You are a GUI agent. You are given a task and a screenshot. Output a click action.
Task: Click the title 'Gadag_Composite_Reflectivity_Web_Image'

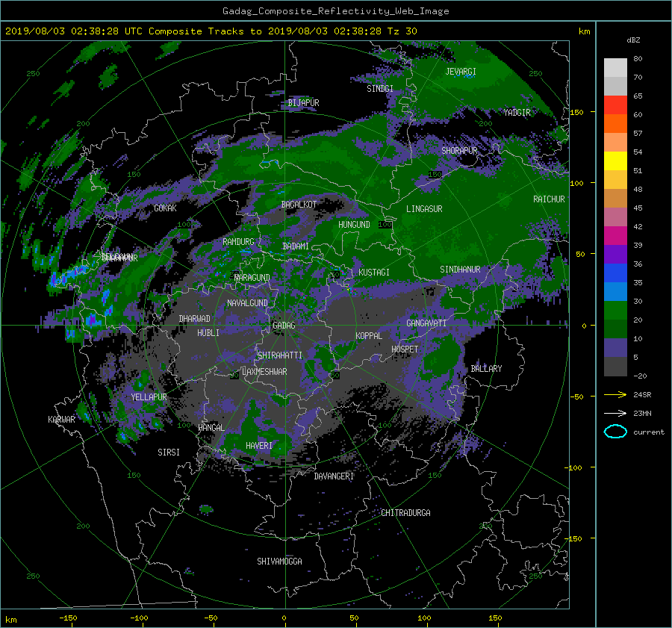335,11
